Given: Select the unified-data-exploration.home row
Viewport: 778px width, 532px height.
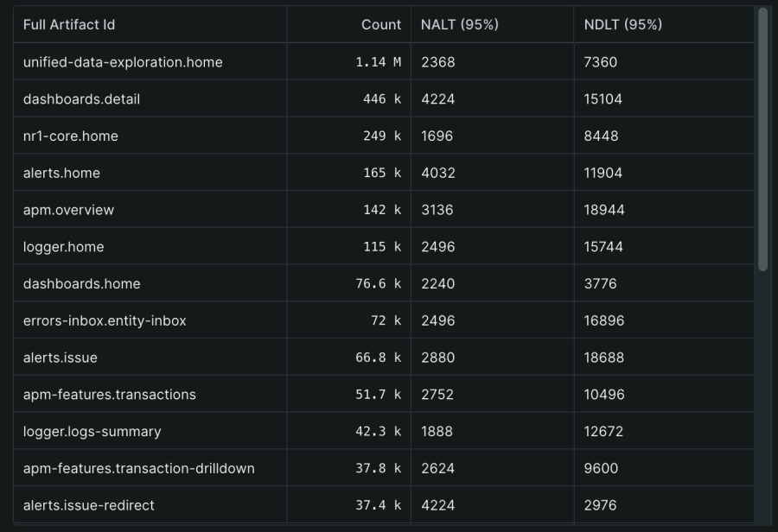Looking at the screenshot, I should (x=123, y=62).
